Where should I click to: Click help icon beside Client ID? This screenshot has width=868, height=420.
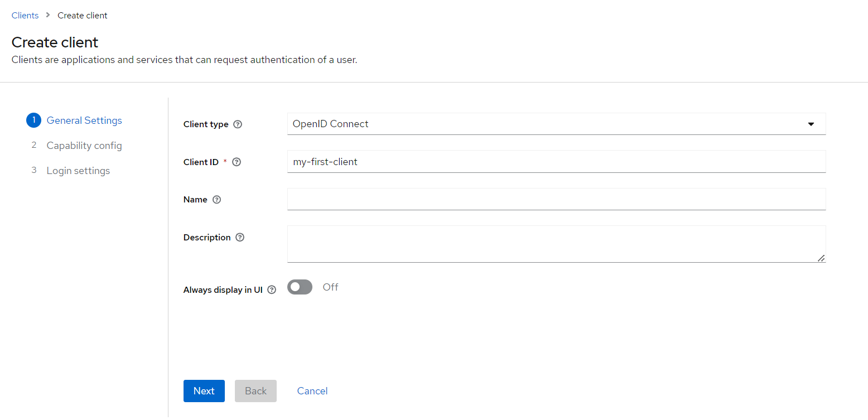click(237, 162)
